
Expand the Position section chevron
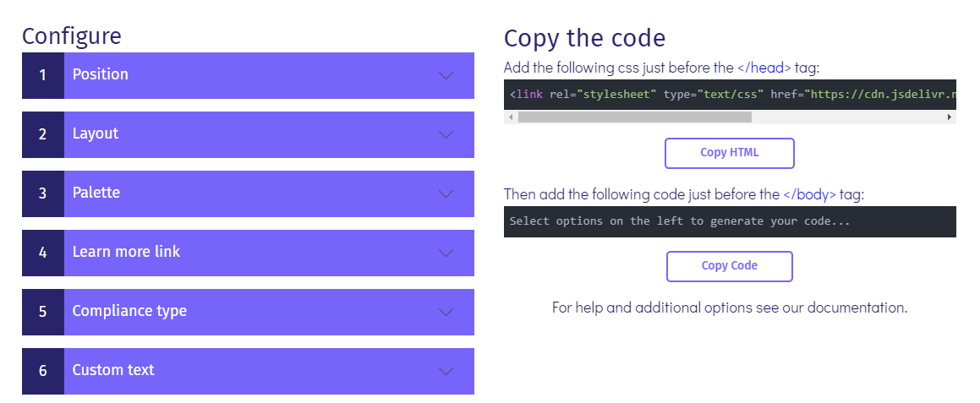coord(446,75)
